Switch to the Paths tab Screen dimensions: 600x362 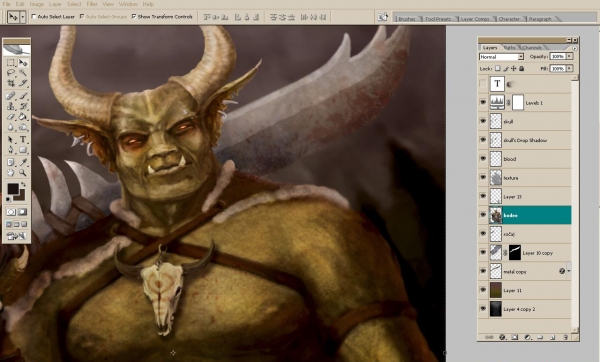[510, 48]
